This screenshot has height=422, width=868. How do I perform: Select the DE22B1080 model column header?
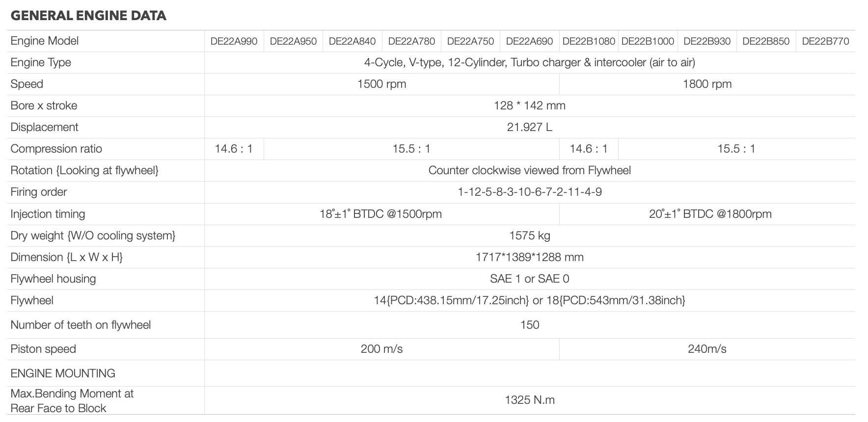click(x=589, y=41)
